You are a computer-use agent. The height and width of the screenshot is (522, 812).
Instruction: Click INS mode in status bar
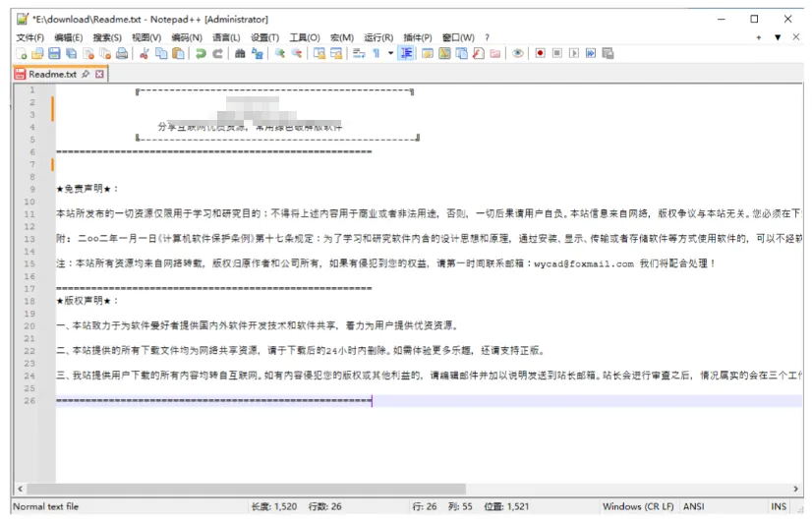pyautogui.click(x=779, y=506)
